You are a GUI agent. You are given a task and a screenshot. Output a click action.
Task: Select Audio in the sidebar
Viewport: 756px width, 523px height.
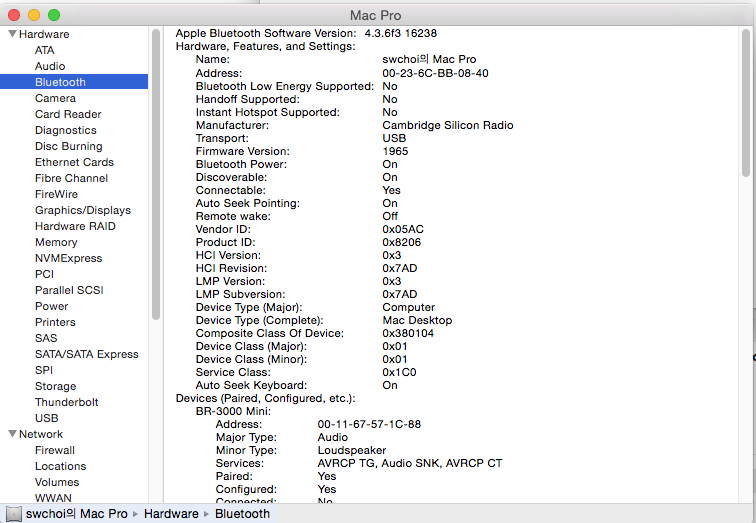coord(50,66)
